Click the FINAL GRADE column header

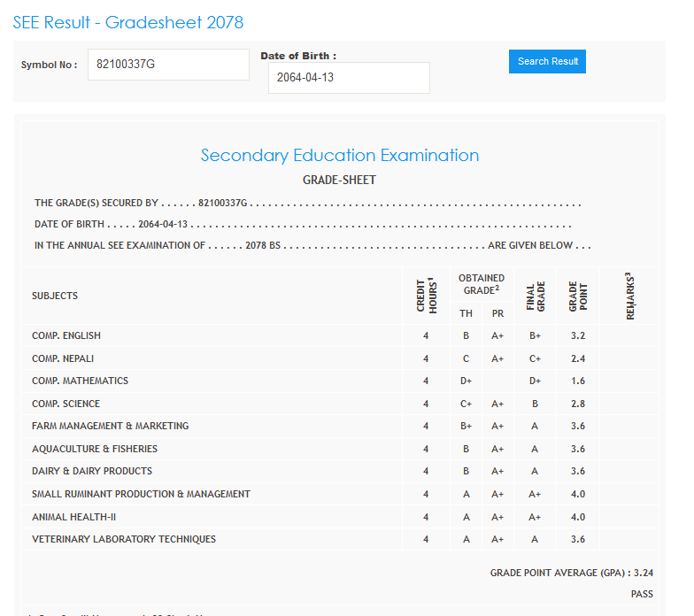pos(535,296)
